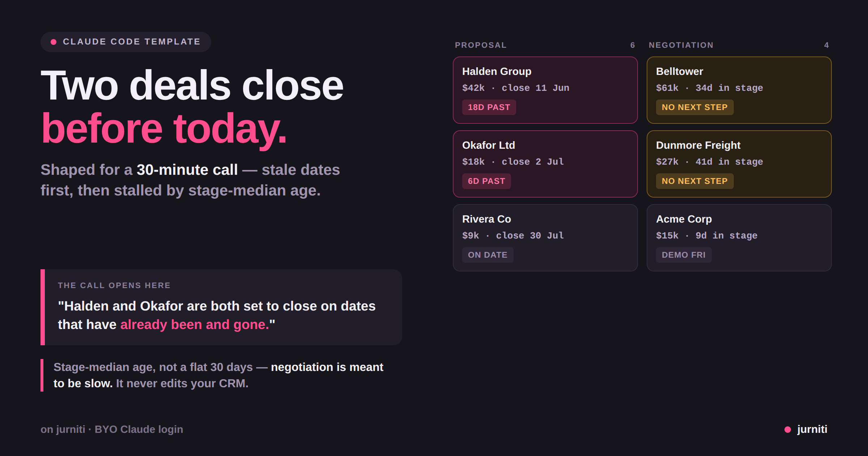The image size is (868, 456).
Task: Click the Proposal column count 6
Action: [633, 45]
